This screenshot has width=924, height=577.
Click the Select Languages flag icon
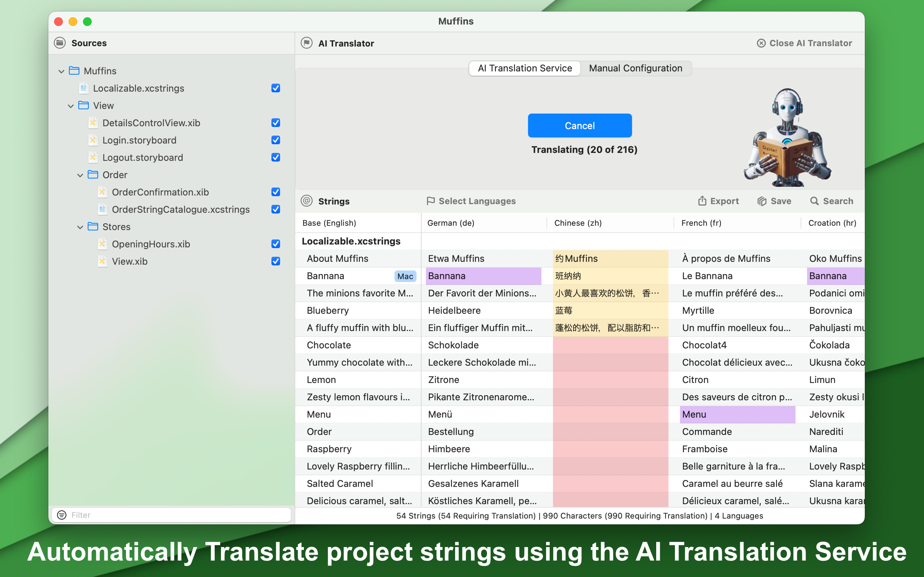[x=431, y=201]
